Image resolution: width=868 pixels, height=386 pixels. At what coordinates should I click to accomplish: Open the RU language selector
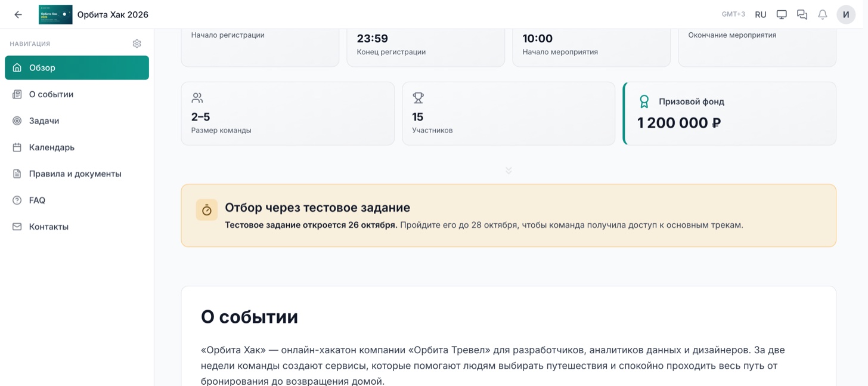coord(761,14)
